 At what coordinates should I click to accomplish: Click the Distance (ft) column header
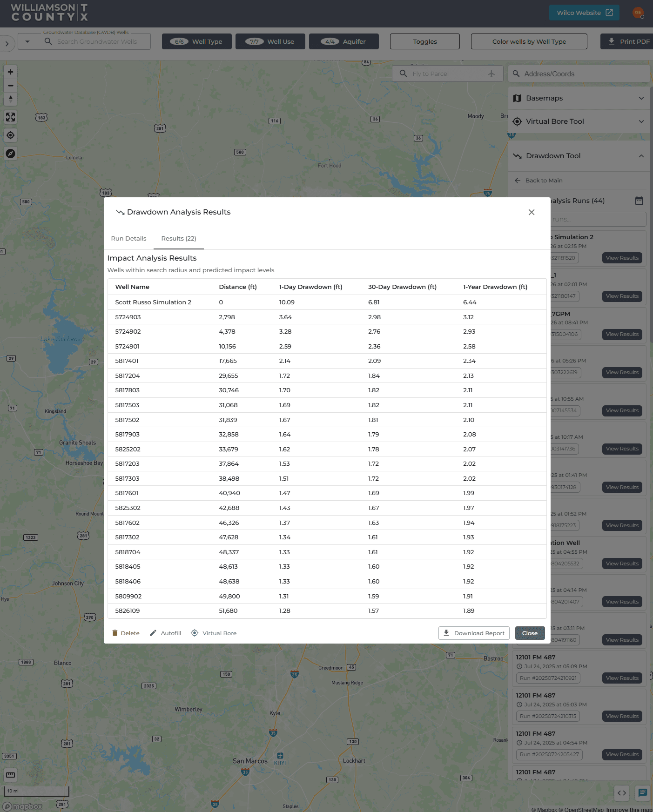tap(238, 287)
